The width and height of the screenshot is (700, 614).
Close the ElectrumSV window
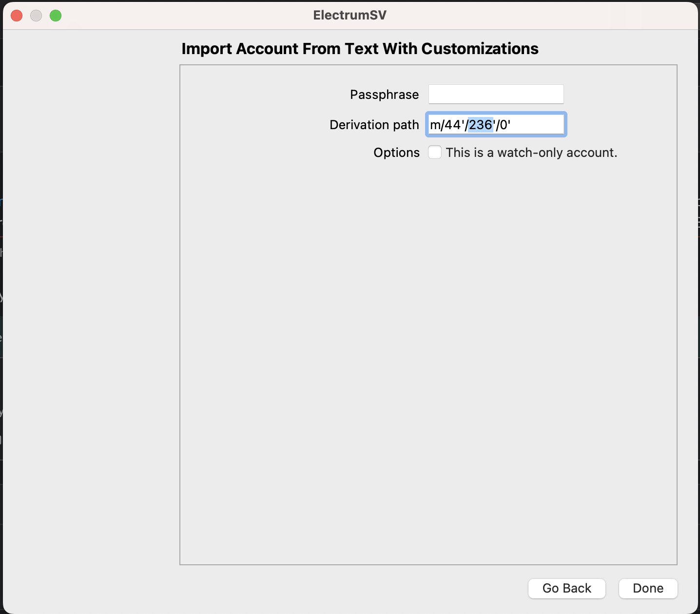point(17,16)
